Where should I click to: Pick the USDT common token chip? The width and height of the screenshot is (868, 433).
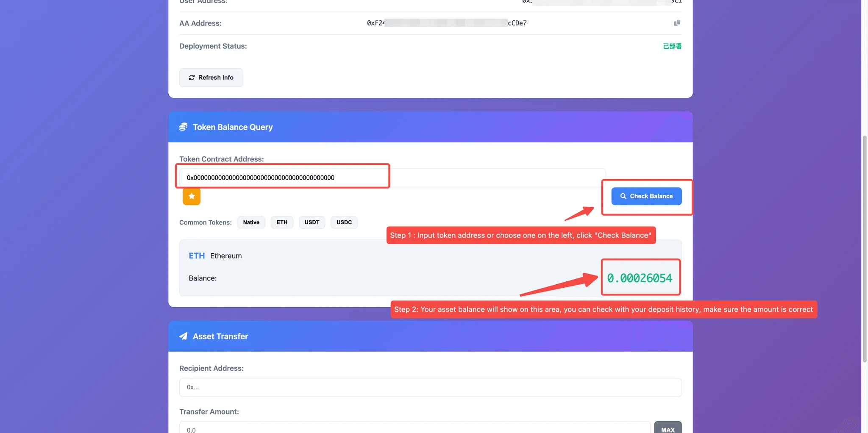pos(312,222)
